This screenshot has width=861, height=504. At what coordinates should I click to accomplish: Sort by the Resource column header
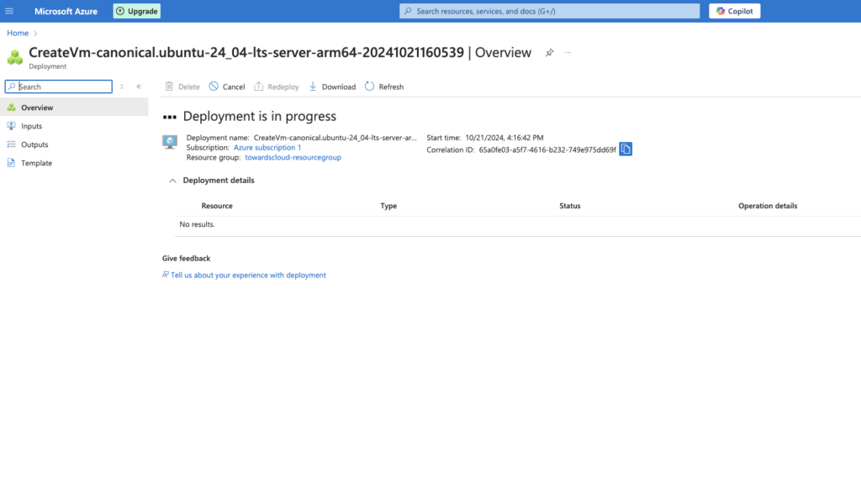[x=217, y=206]
